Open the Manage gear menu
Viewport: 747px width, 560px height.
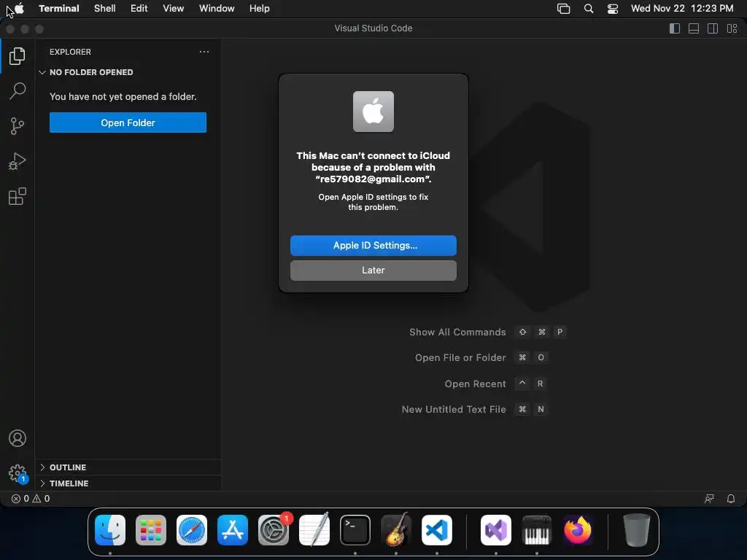pos(18,473)
